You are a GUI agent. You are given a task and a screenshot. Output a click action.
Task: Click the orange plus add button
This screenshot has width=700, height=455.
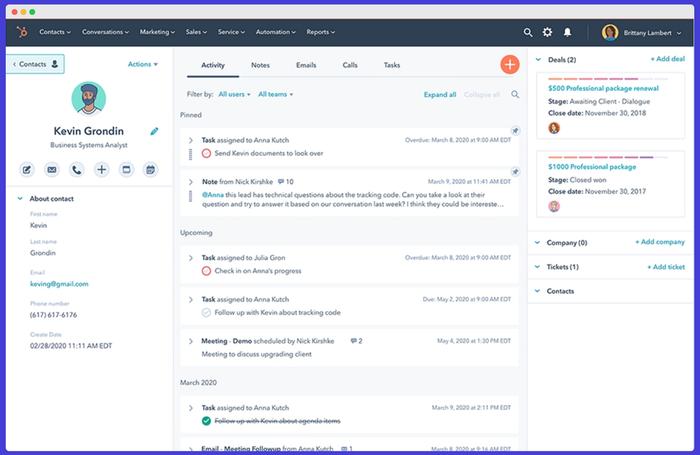coord(510,64)
